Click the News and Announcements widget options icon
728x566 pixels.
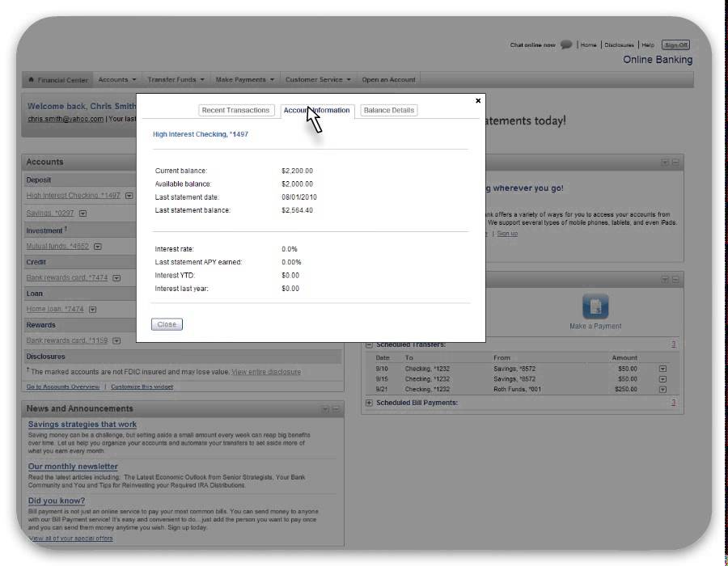pyautogui.click(x=325, y=408)
